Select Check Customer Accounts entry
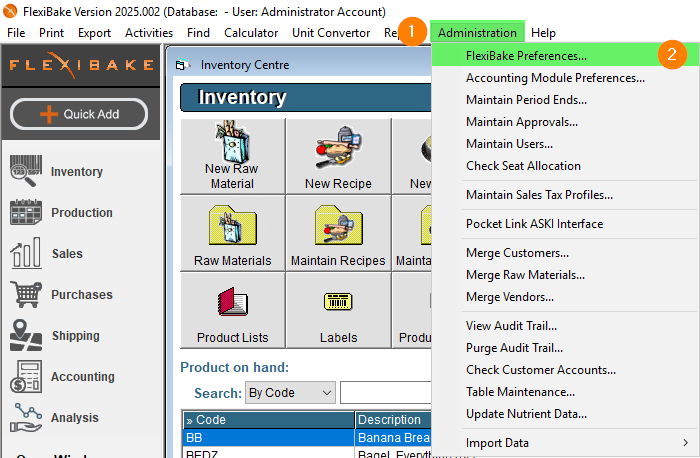 pyautogui.click(x=565, y=370)
